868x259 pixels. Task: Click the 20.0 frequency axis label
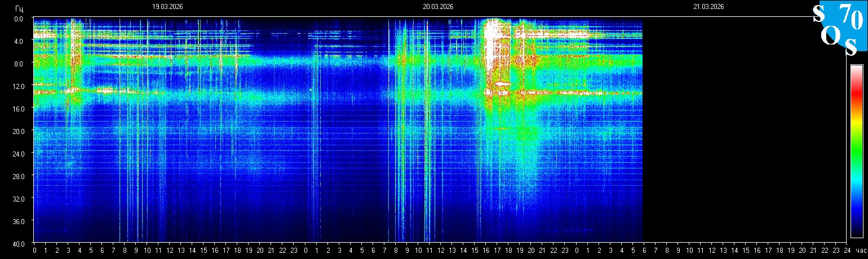(x=18, y=131)
